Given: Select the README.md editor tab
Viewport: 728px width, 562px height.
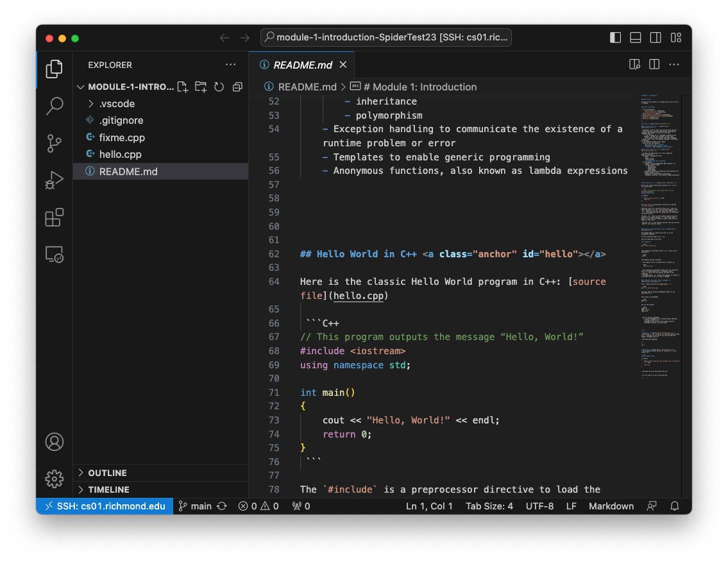Looking at the screenshot, I should (302, 65).
